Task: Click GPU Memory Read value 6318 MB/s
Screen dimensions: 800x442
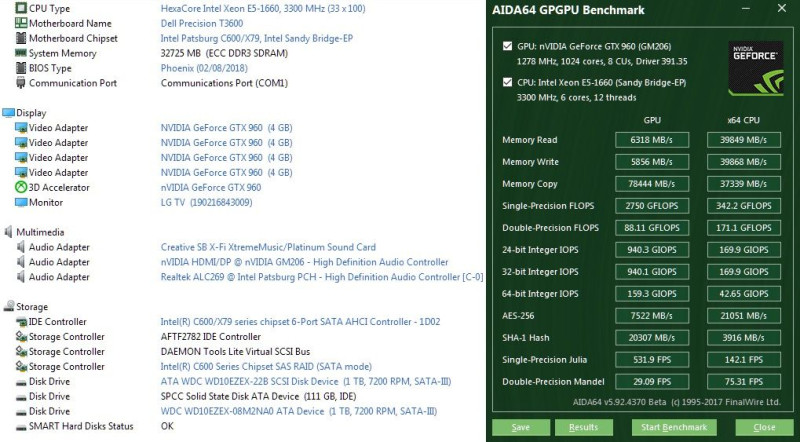Action: [652, 140]
